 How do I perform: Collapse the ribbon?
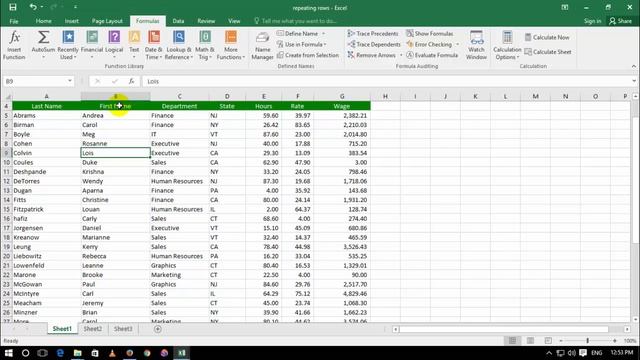tap(634, 66)
